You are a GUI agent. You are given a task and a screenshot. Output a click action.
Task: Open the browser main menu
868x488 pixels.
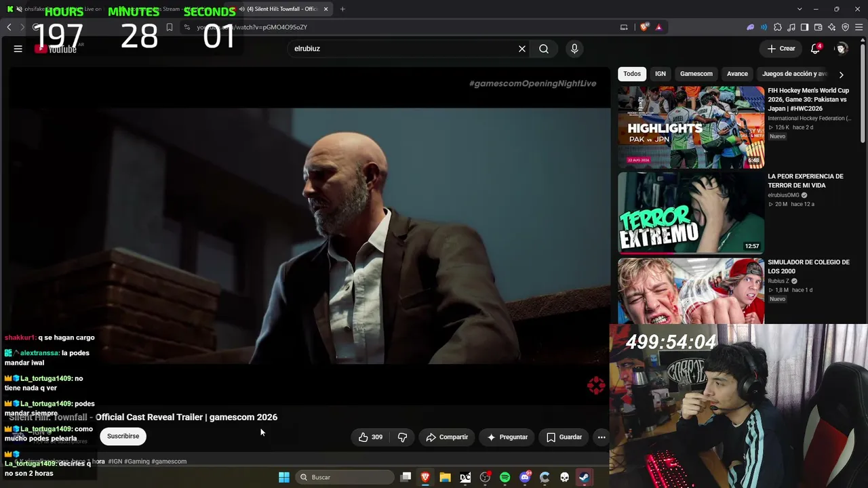pos(859,27)
